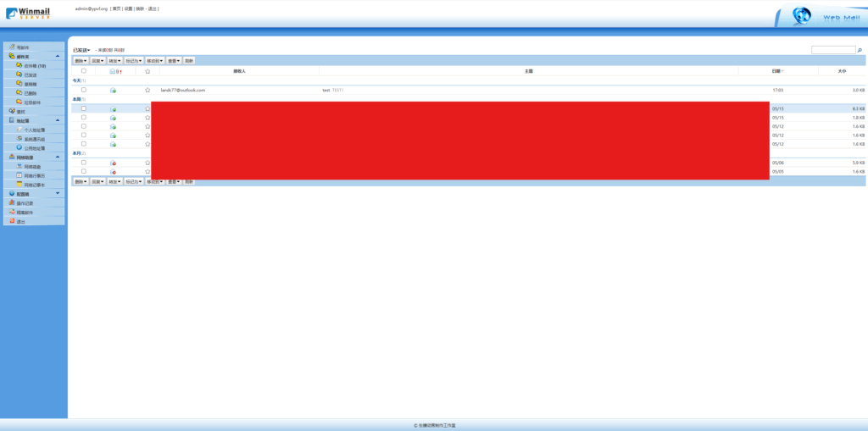Expand the 配置箱 settings section

coord(58,193)
